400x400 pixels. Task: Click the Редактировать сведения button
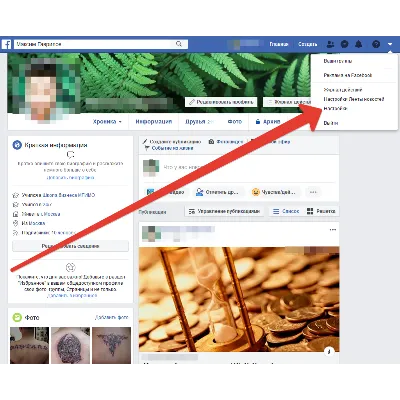[70, 246]
